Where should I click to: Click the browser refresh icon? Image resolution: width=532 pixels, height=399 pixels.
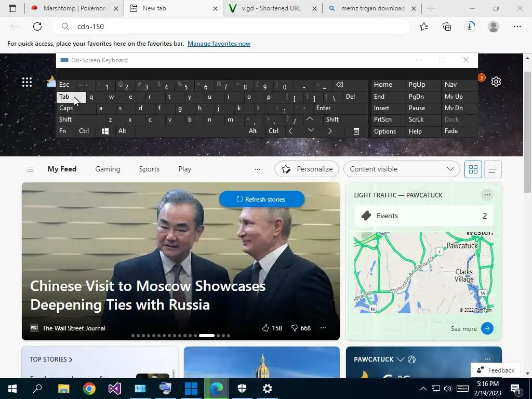click(37, 26)
